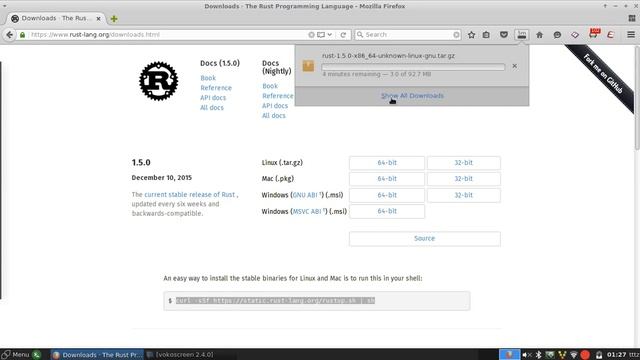Click the downloading file package icon
The width and height of the screenshot is (640, 360).
coord(308,66)
